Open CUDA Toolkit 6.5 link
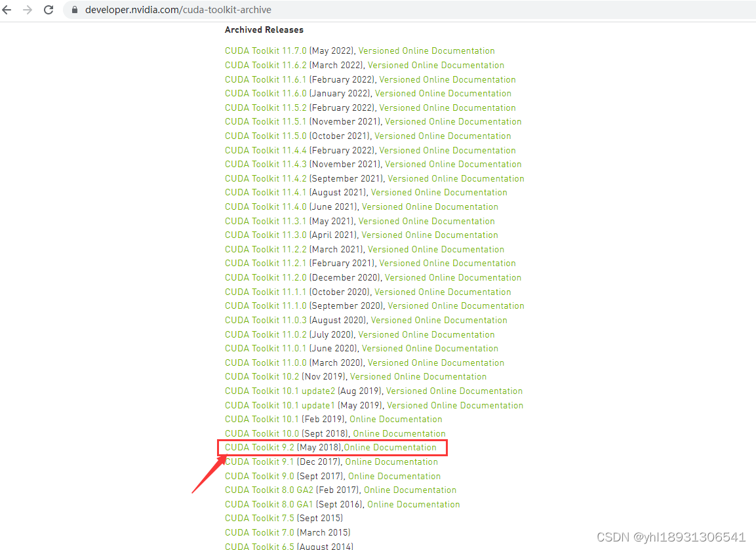This screenshot has height=550, width=756. (x=260, y=546)
